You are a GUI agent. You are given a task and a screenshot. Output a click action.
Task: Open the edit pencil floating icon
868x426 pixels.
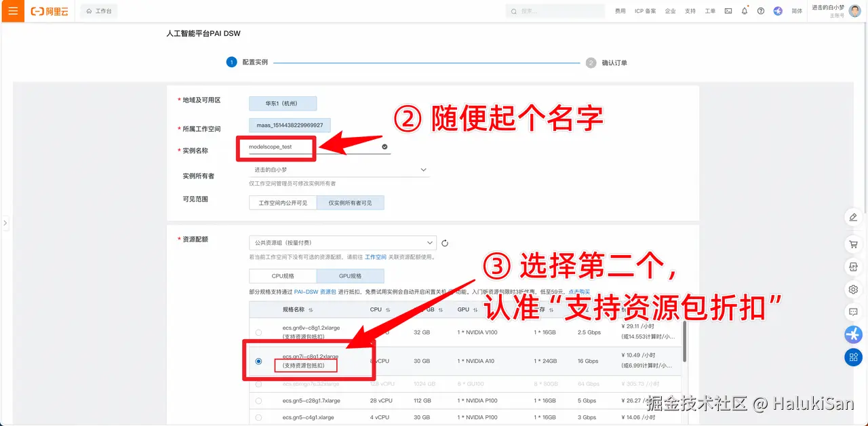click(853, 217)
